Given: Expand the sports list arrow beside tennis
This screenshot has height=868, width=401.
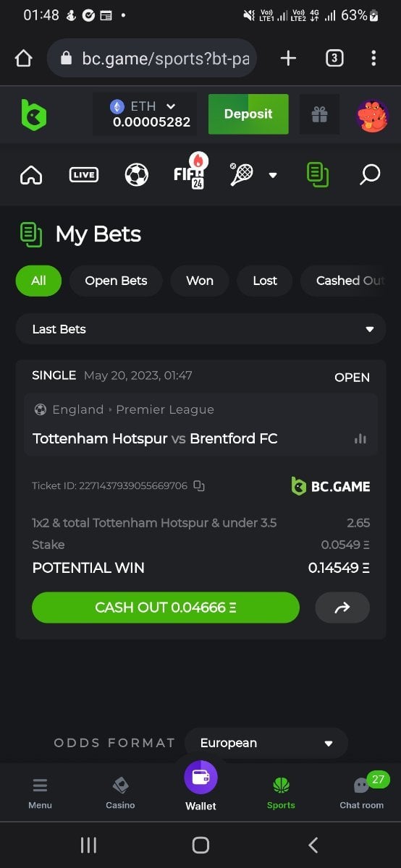Looking at the screenshot, I should (x=273, y=174).
